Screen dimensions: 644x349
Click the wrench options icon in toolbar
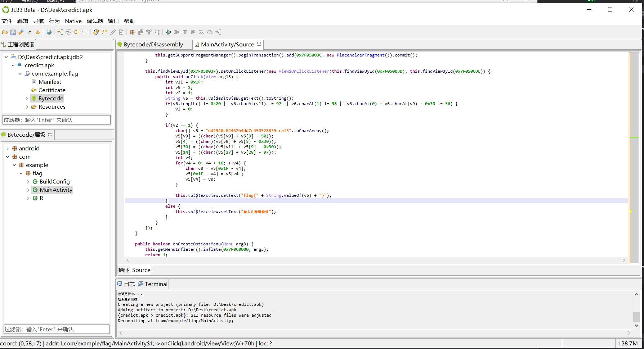[x=21, y=32]
